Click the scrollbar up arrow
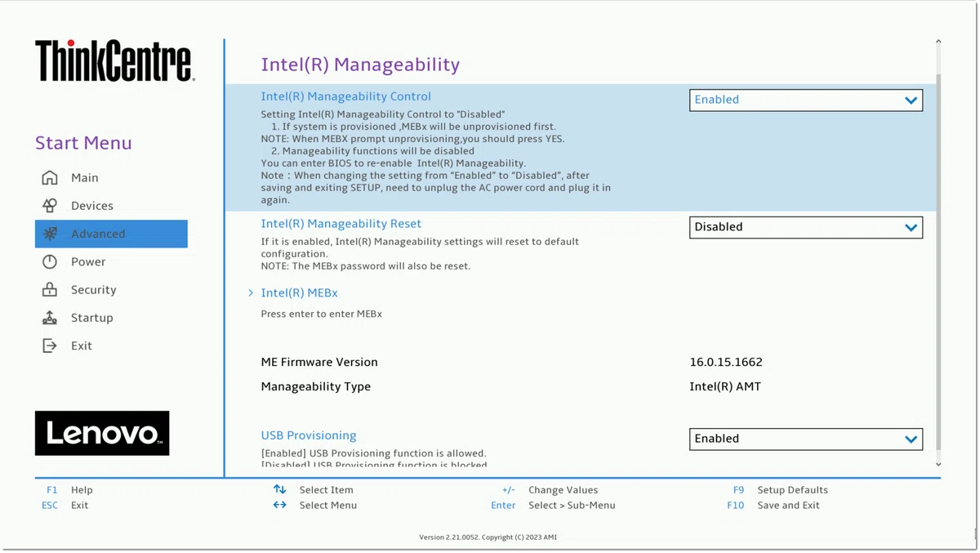 coord(938,42)
